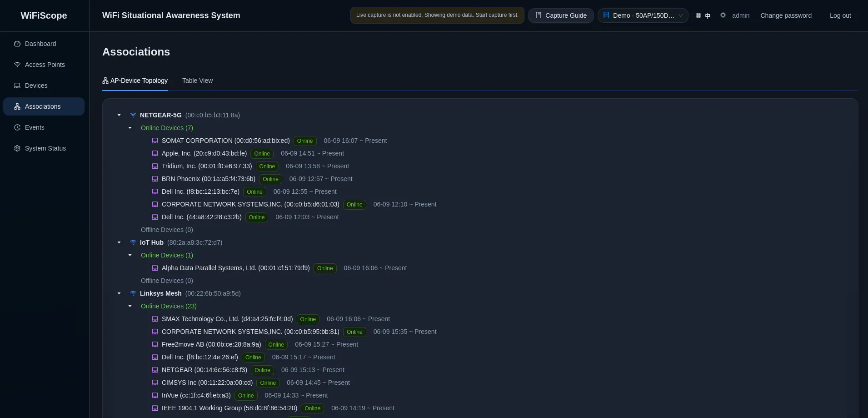Click the Offline Devices (0) row under NETGEAR-5G
The image size is (868, 418).
click(167, 230)
